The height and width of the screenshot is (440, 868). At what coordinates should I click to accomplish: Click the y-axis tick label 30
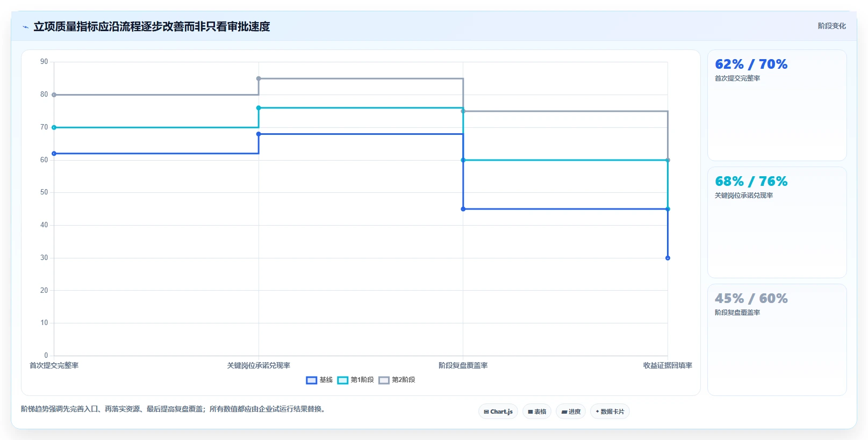tap(44, 258)
